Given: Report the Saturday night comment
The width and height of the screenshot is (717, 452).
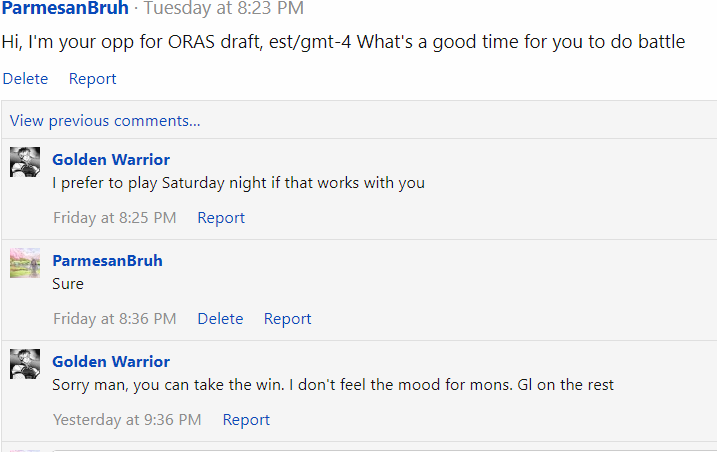Looking at the screenshot, I should point(221,217).
